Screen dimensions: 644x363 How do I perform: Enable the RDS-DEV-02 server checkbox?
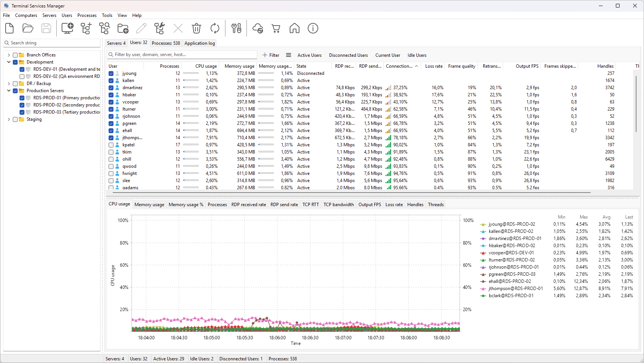click(x=22, y=76)
